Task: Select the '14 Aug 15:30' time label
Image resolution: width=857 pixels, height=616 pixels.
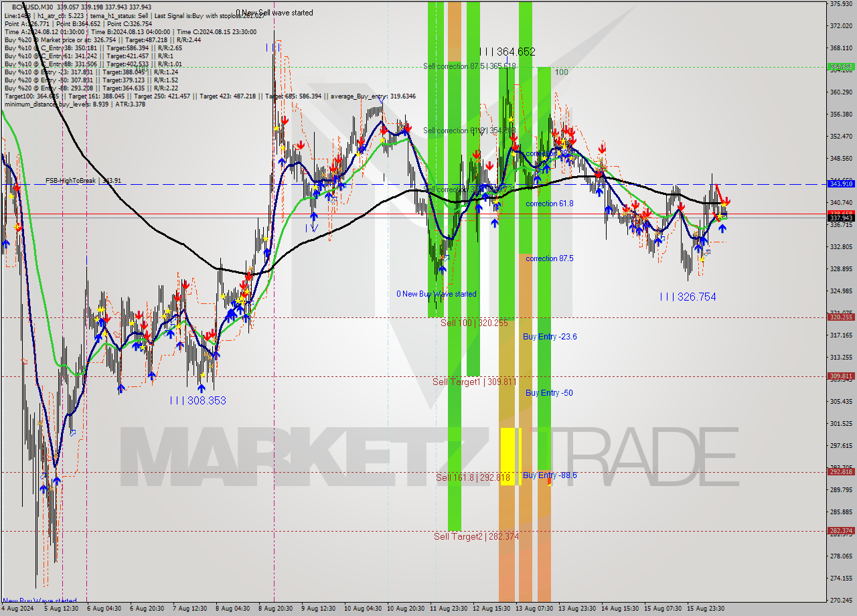Action: point(620,609)
